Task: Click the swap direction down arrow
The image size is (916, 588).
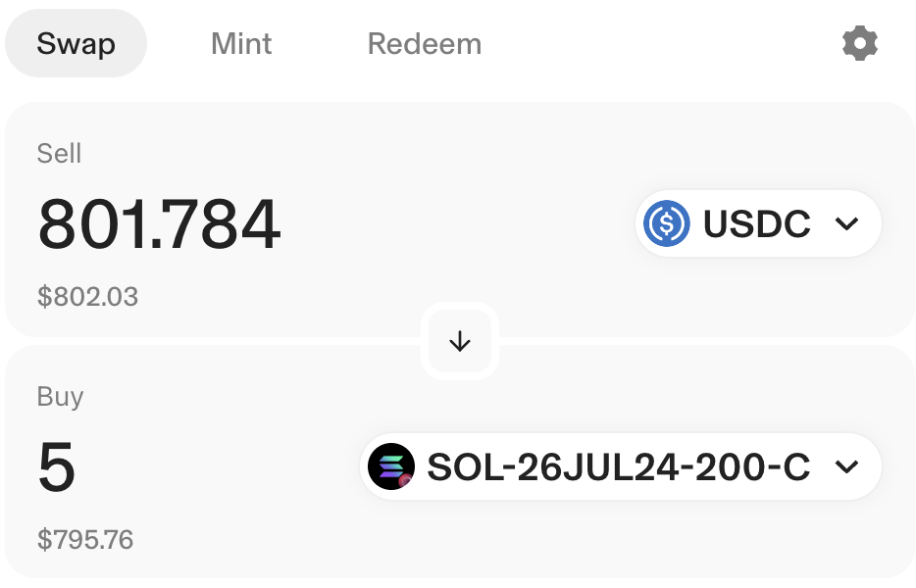Action: coord(460,341)
